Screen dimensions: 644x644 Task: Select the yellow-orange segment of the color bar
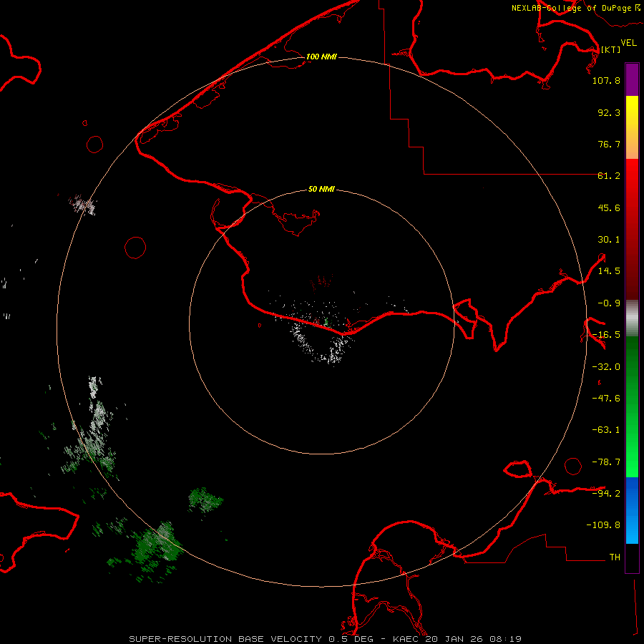(x=632, y=127)
